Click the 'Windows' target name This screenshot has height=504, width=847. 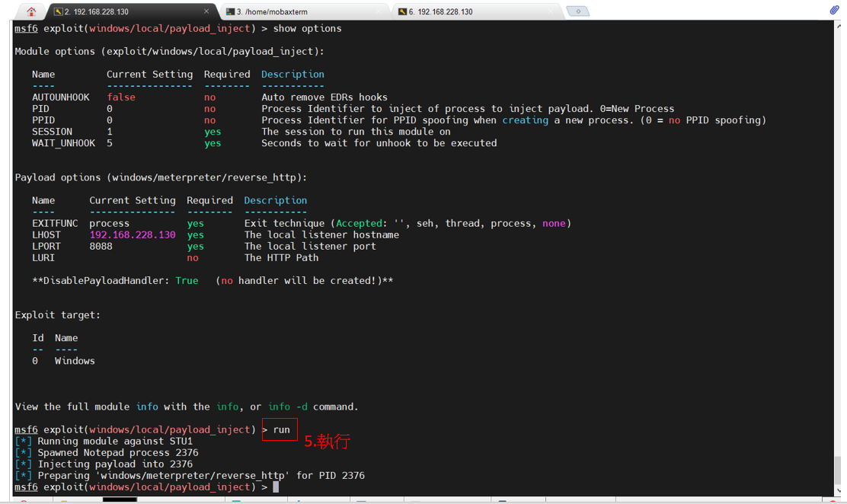[x=75, y=362]
